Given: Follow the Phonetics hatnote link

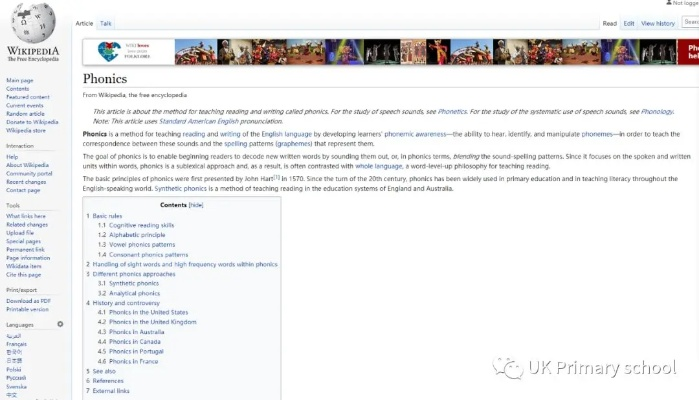Looking at the screenshot, I should pos(452,111).
